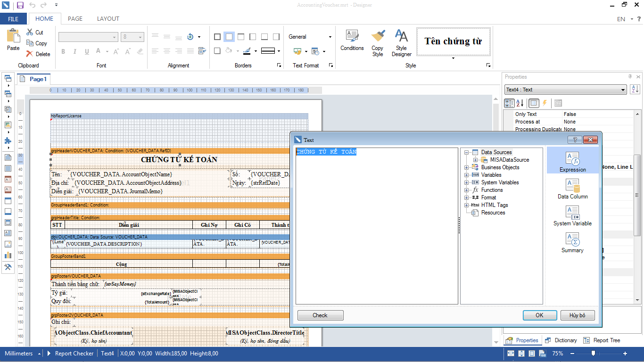Image resolution: width=644 pixels, height=362 pixels.
Task: Expand the Data Sources tree node
Action: (467, 152)
